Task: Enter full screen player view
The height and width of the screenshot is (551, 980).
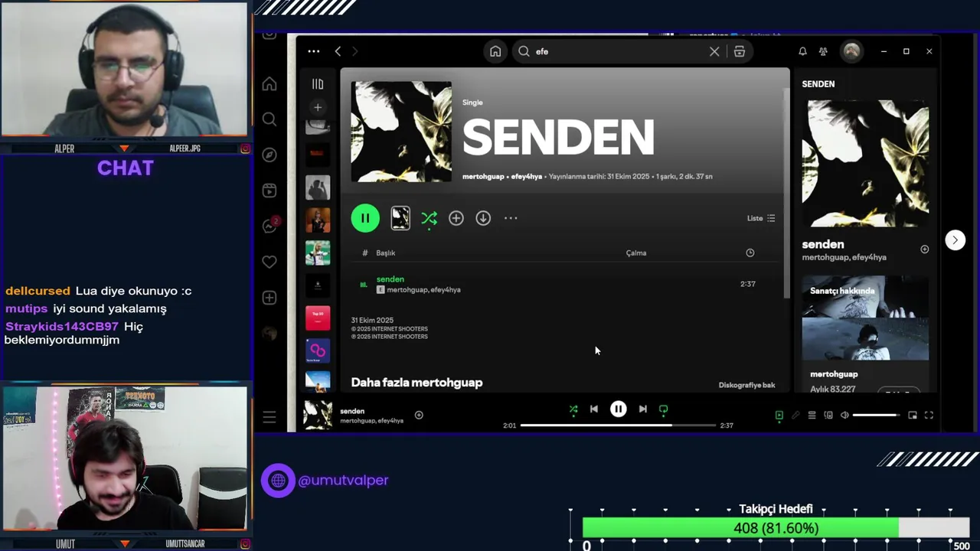Action: pyautogui.click(x=929, y=416)
